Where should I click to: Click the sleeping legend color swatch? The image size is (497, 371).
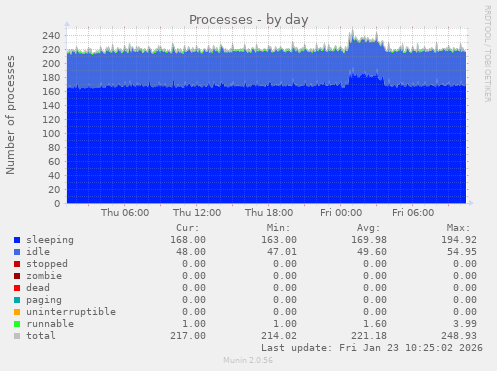point(17,240)
